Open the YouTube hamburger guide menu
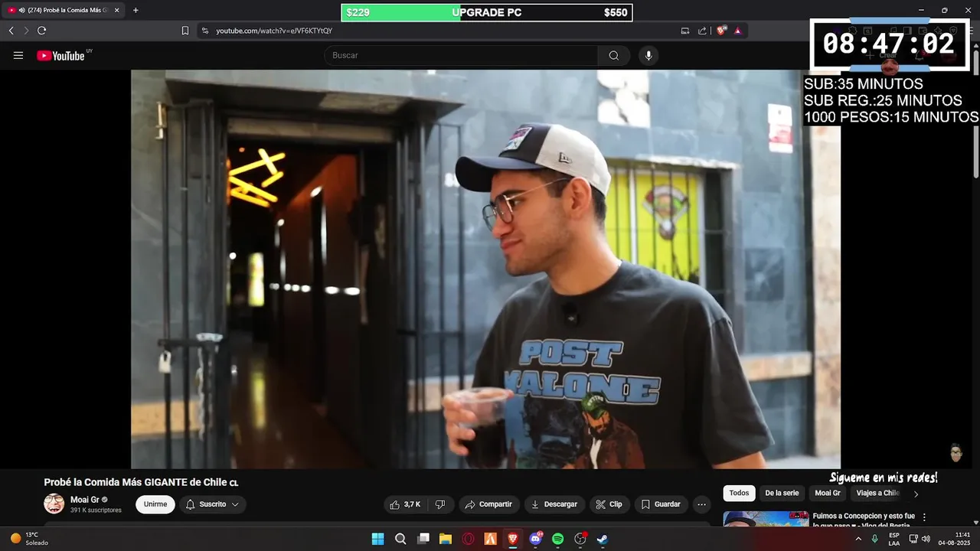 pos(18,55)
